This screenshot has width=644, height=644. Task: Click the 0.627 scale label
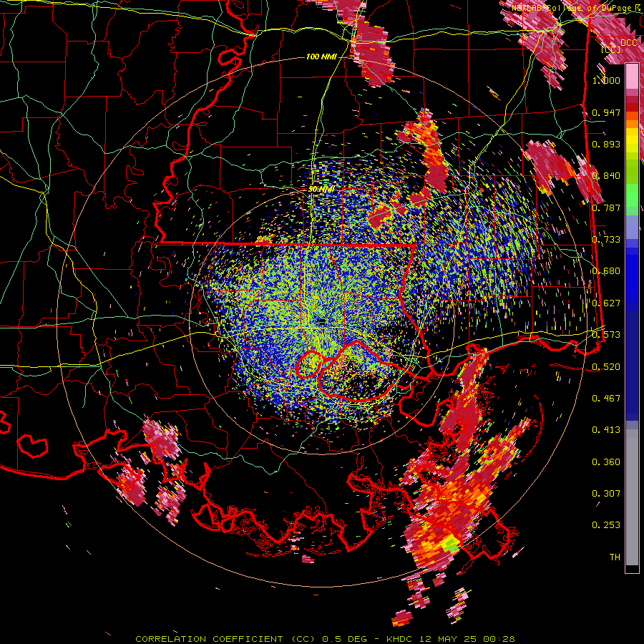pyautogui.click(x=606, y=303)
